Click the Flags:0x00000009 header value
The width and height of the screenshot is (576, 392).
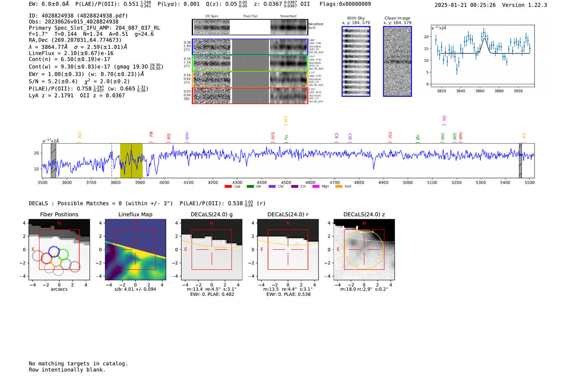pos(345,4)
